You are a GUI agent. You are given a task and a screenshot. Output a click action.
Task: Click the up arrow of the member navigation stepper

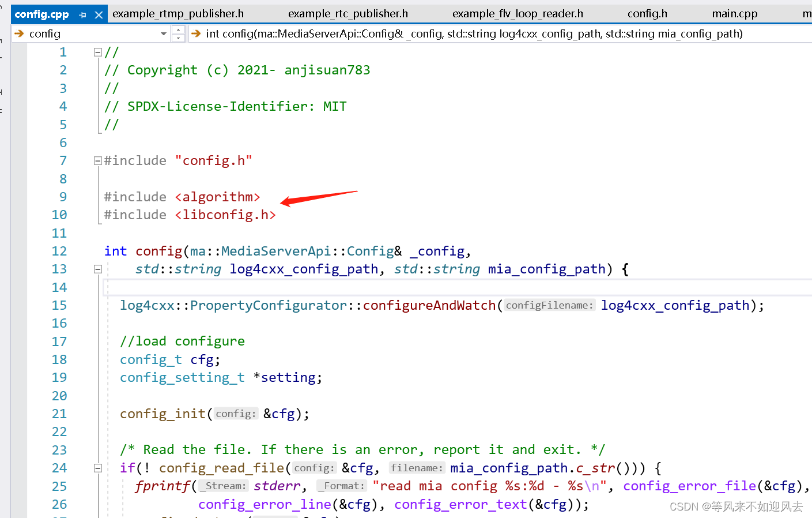[178, 30]
